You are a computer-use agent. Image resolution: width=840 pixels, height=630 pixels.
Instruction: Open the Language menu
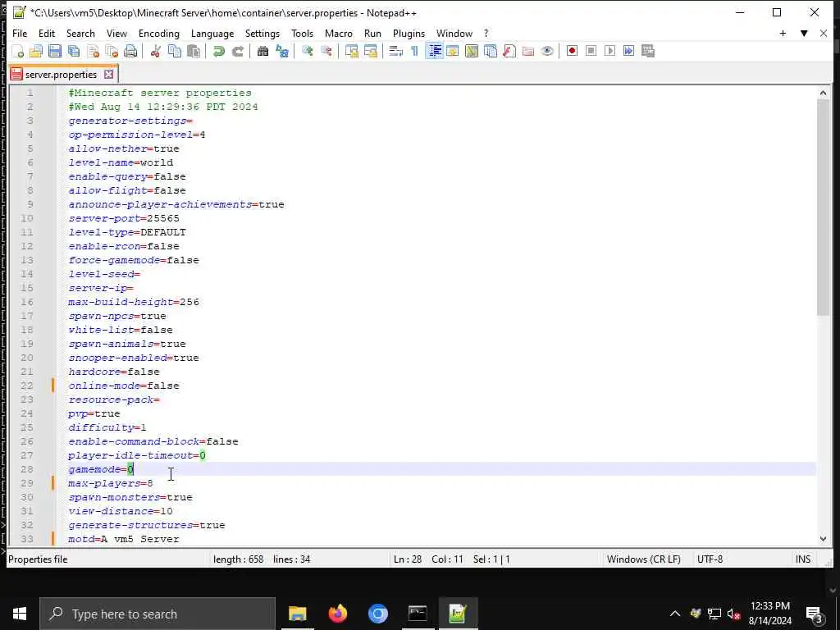tap(212, 33)
